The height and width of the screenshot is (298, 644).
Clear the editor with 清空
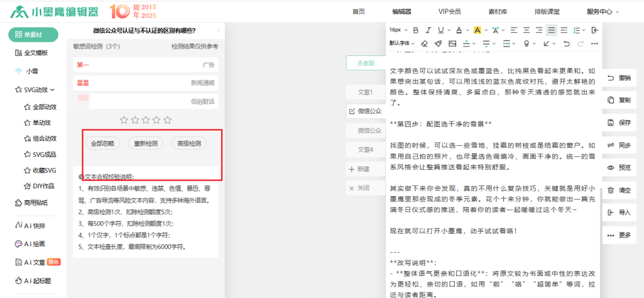point(619,190)
